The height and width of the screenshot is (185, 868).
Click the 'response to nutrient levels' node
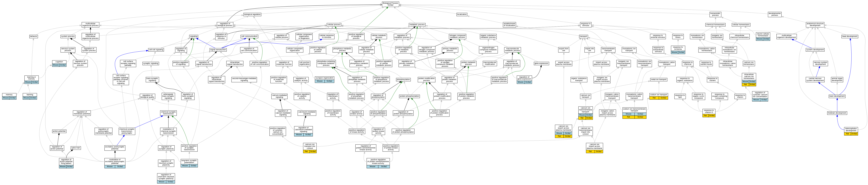(706, 63)
